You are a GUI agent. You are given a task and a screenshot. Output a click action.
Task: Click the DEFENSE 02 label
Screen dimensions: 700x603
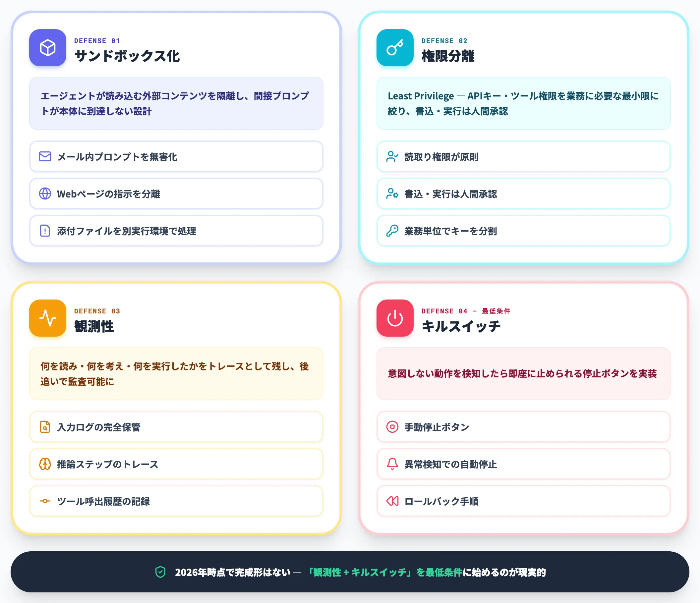tap(444, 41)
